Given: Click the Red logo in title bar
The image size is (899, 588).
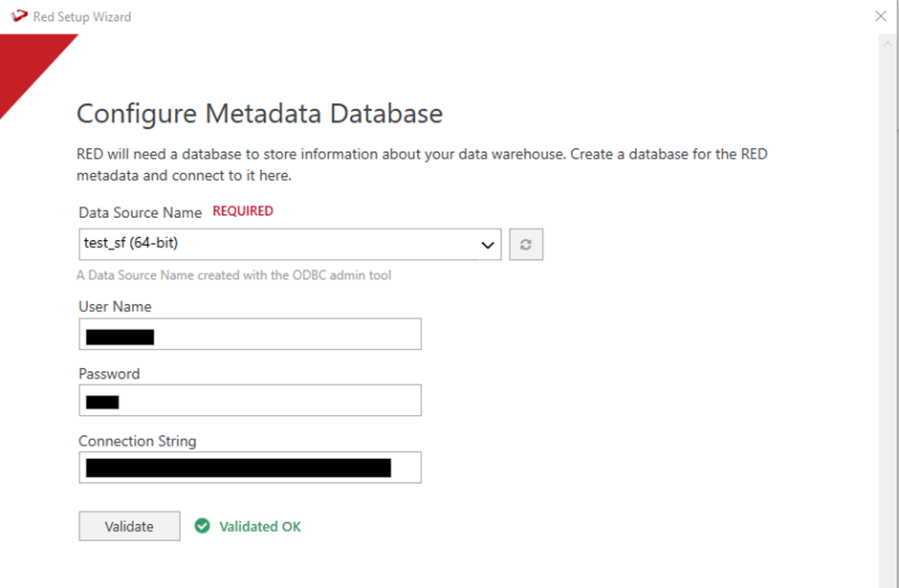Looking at the screenshot, I should (x=18, y=16).
